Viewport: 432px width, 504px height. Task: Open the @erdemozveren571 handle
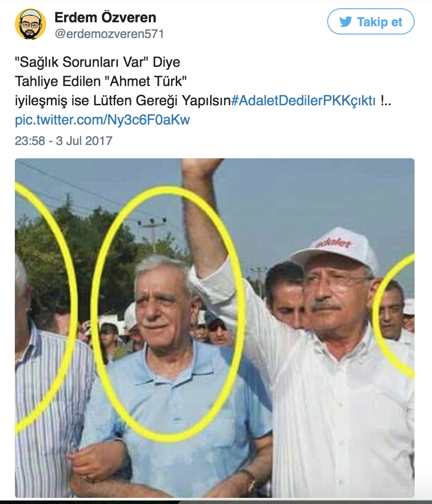[x=109, y=34]
